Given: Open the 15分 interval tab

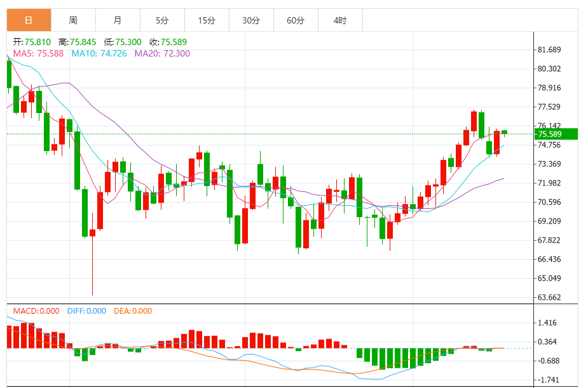Looking at the screenshot, I should click(x=207, y=20).
